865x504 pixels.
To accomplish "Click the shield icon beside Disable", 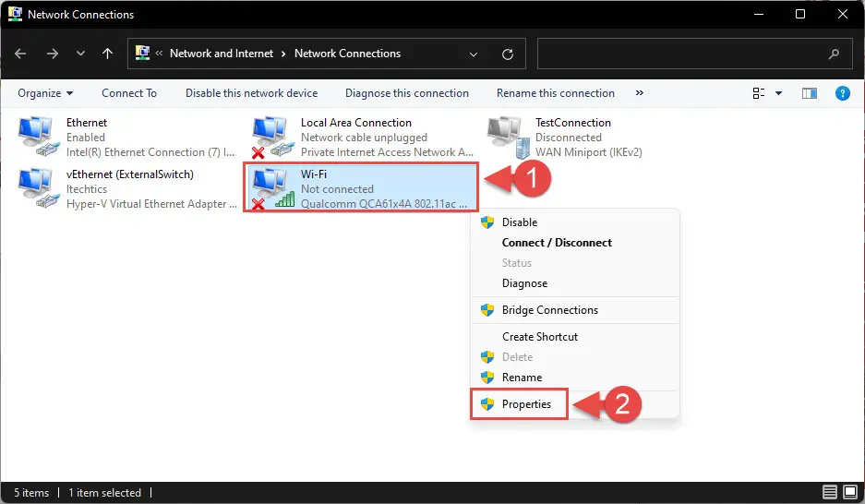I will coord(487,222).
